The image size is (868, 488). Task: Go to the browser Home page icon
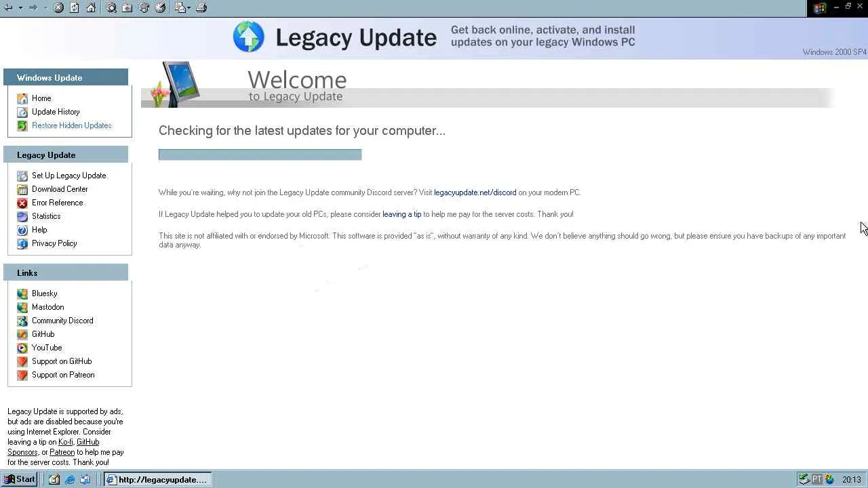[91, 7]
